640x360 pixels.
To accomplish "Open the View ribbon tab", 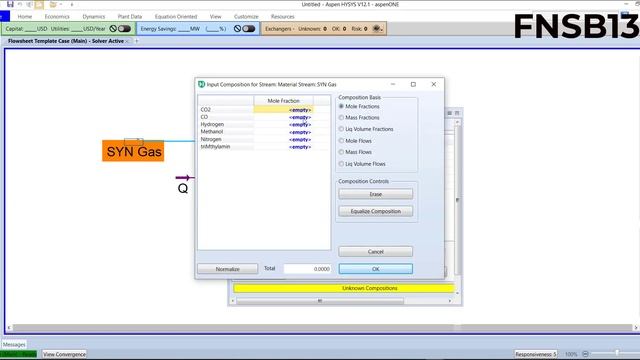I will (216, 16).
